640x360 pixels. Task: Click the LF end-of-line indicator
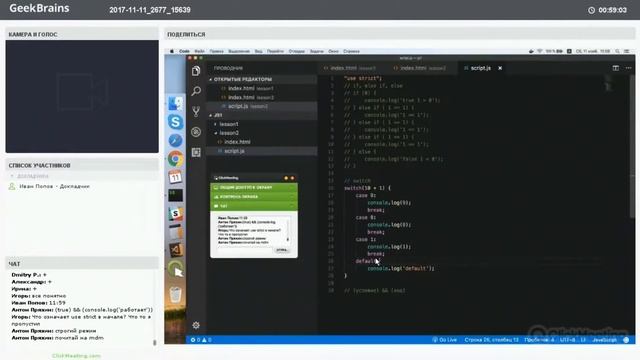coord(583,340)
